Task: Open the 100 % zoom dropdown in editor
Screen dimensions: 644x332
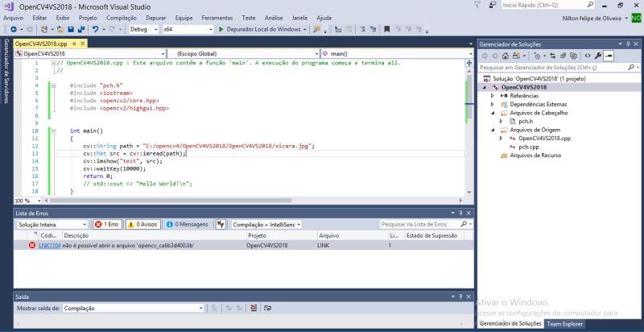Action: [28, 201]
